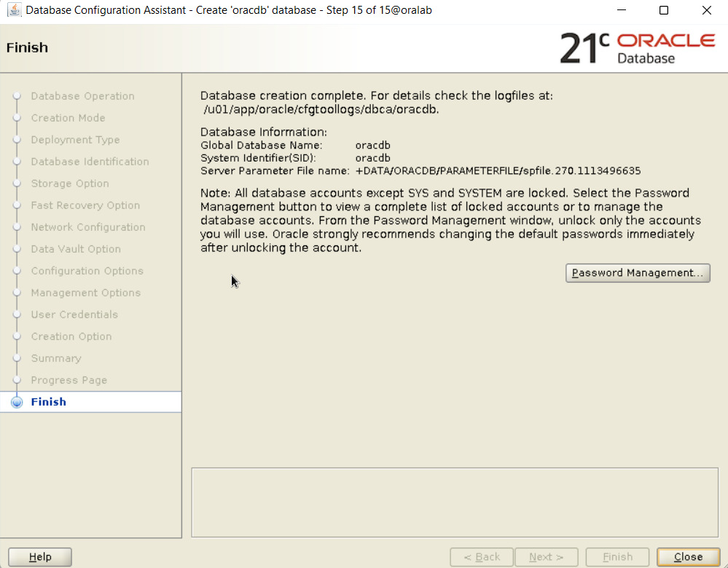Click the Finish step bullet icon
Screen dimensions: 728x568
point(17,402)
